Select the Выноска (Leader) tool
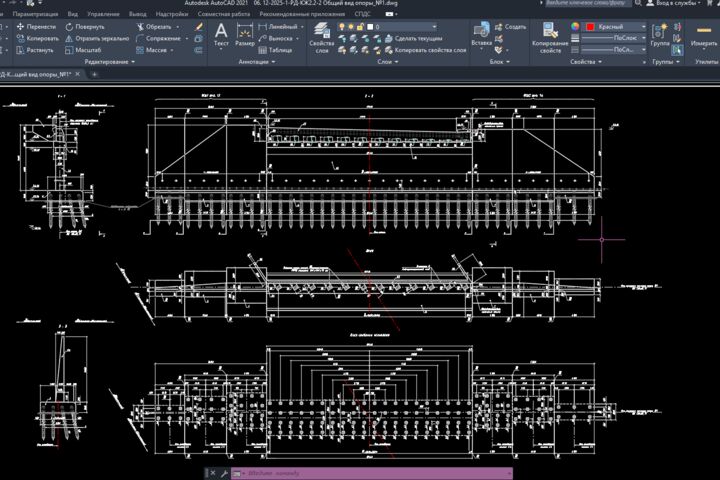Viewport: 720px width, 480px height. click(275, 39)
